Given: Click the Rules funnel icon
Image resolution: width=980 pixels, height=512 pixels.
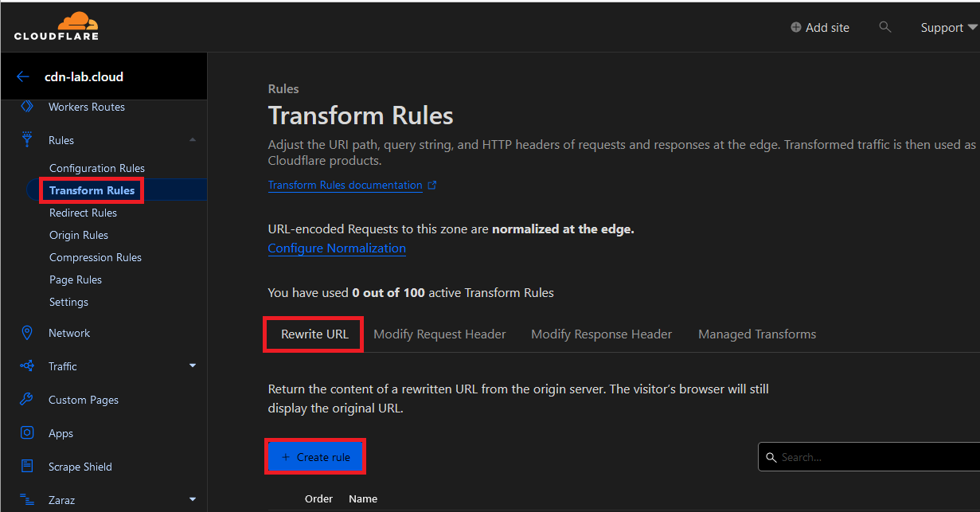Looking at the screenshot, I should click(27, 140).
